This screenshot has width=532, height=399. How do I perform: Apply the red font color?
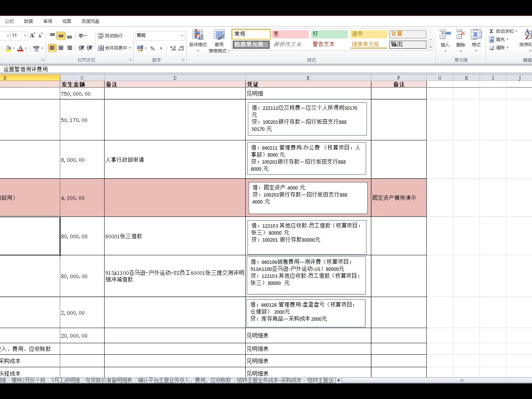pyautogui.click(x=20, y=48)
